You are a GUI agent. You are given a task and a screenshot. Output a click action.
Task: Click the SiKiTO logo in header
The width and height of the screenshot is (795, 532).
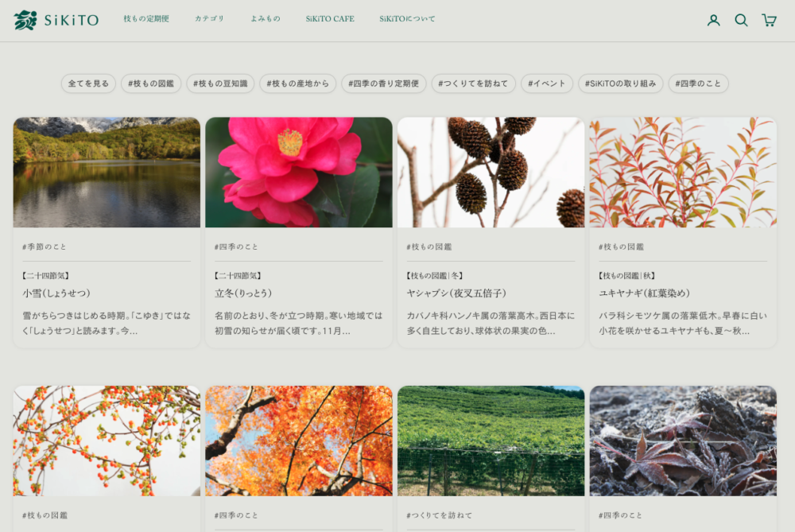pos(56,20)
